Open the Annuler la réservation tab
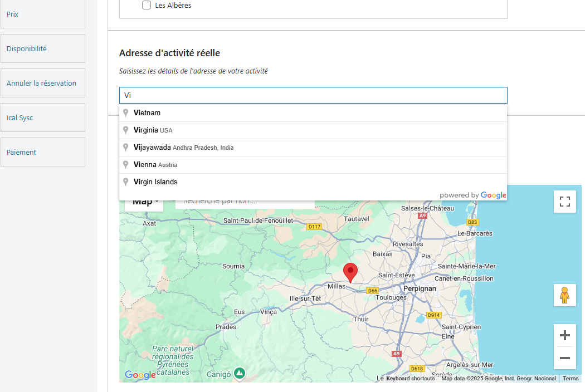Image resolution: width=585 pixels, height=392 pixels. click(x=43, y=83)
